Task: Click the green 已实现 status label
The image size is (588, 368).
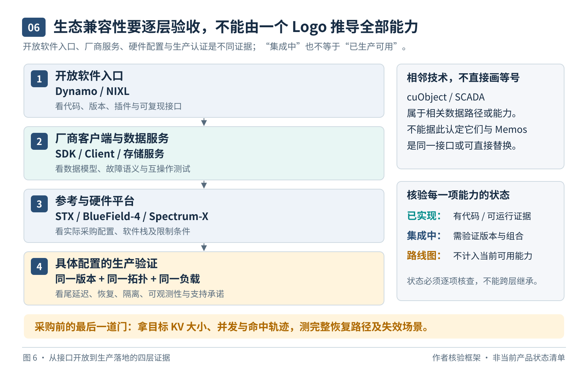Action: pyautogui.click(x=424, y=216)
